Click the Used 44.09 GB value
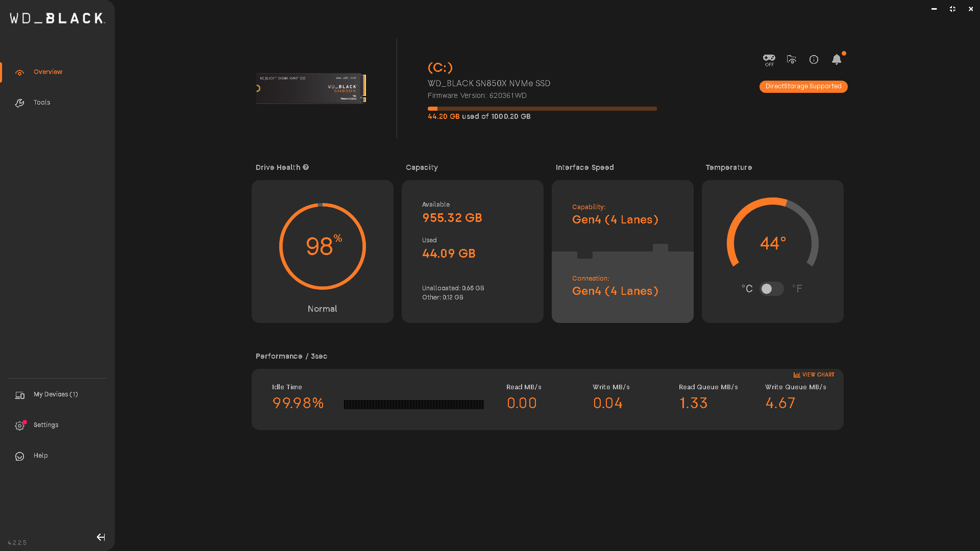The height and width of the screenshot is (551, 980). click(449, 254)
